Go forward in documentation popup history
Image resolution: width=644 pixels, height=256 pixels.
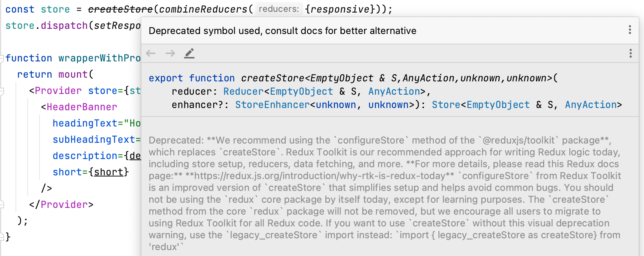(x=170, y=53)
